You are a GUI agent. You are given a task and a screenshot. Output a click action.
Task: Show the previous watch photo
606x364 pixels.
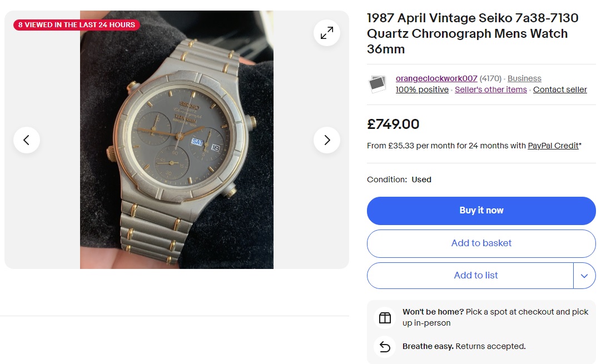coord(27,140)
